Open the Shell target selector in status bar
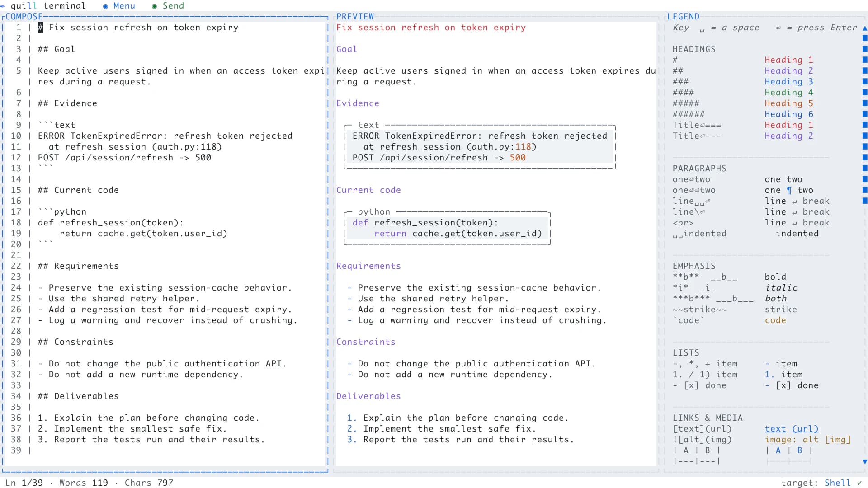The height and width of the screenshot is (488, 868). click(x=837, y=483)
